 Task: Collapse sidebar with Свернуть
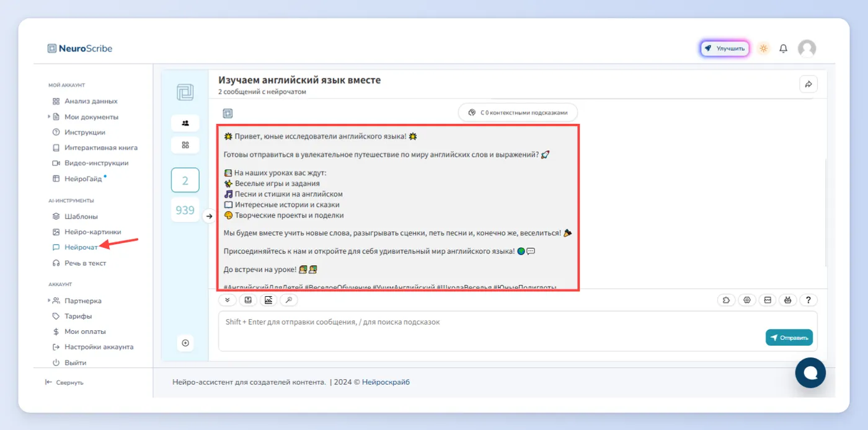point(64,382)
